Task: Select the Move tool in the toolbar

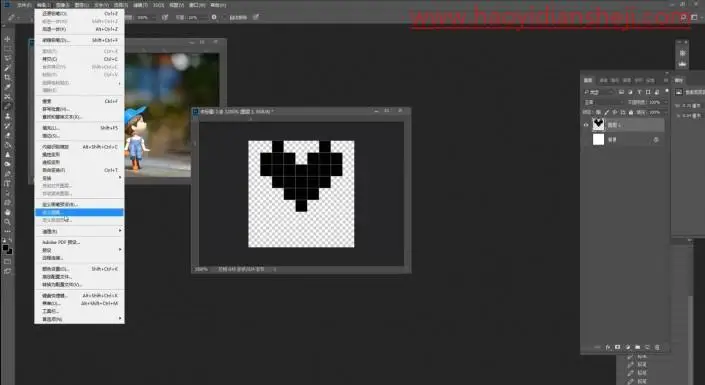Action: (x=7, y=39)
